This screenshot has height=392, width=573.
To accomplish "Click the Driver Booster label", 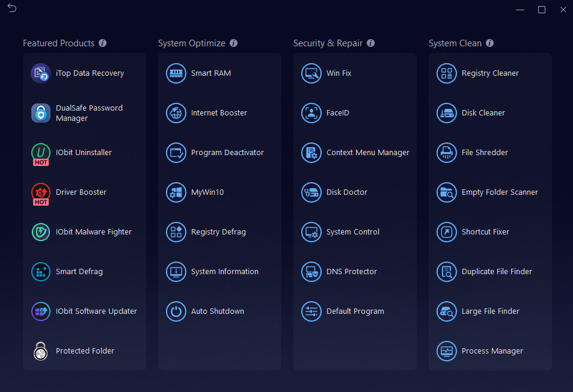I will point(81,192).
